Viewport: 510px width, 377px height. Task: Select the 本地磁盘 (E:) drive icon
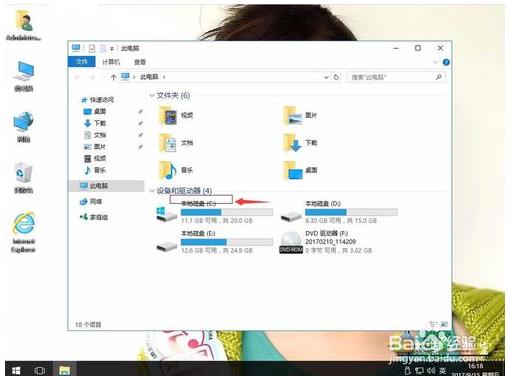166,246
